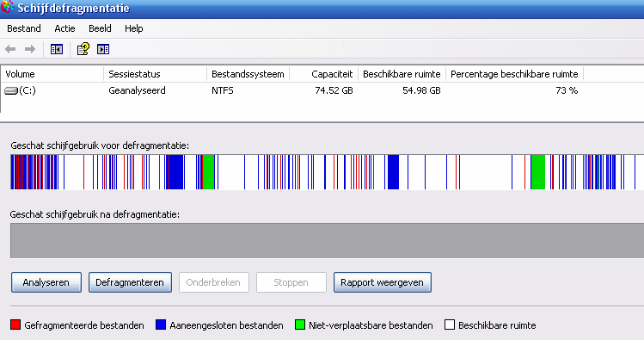This screenshot has width=644, height=340.
Task: Sort by Capaciteit column header
Action: (x=323, y=74)
